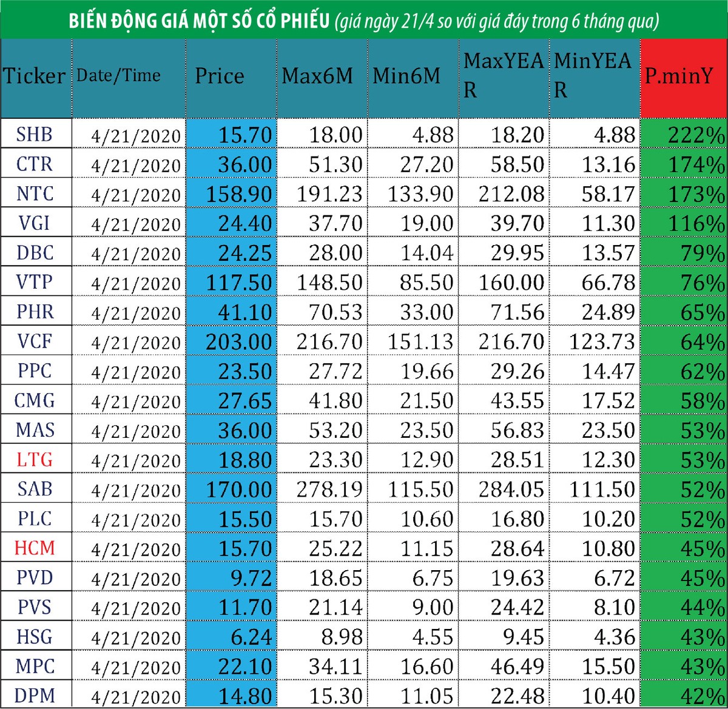
Task: Select the Max6M column header
Action: [x=317, y=76]
